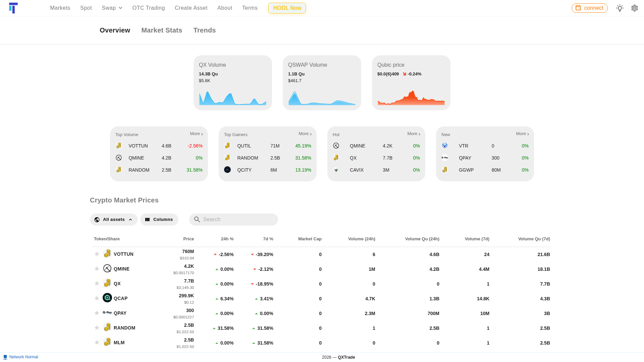Click the QUTIL coin icon in Top Gainers

227,145
